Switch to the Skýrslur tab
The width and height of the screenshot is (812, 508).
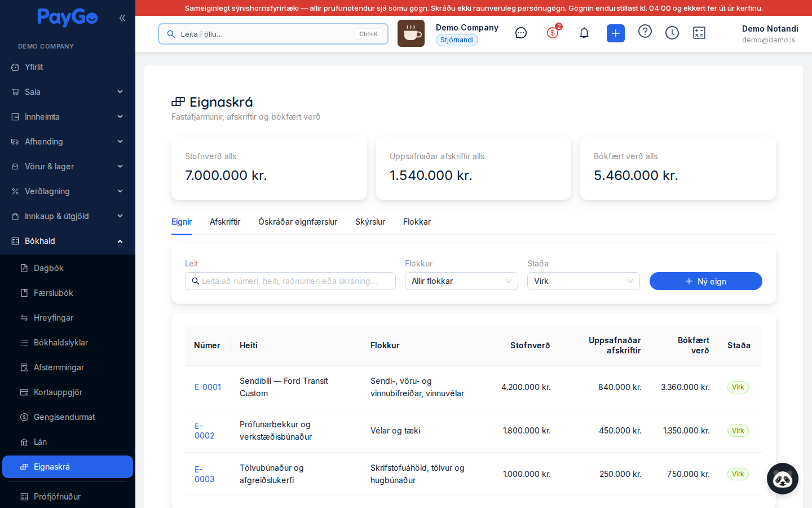pos(370,222)
